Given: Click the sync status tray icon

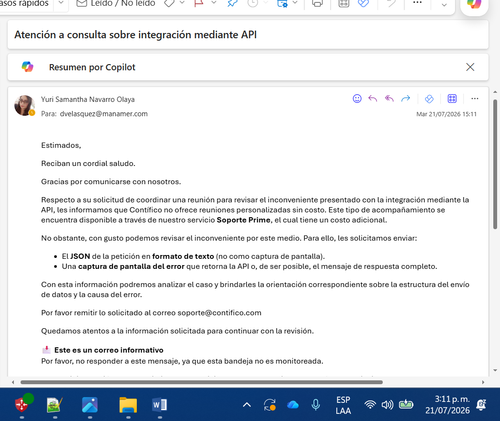Looking at the screenshot, I should pos(270,405).
